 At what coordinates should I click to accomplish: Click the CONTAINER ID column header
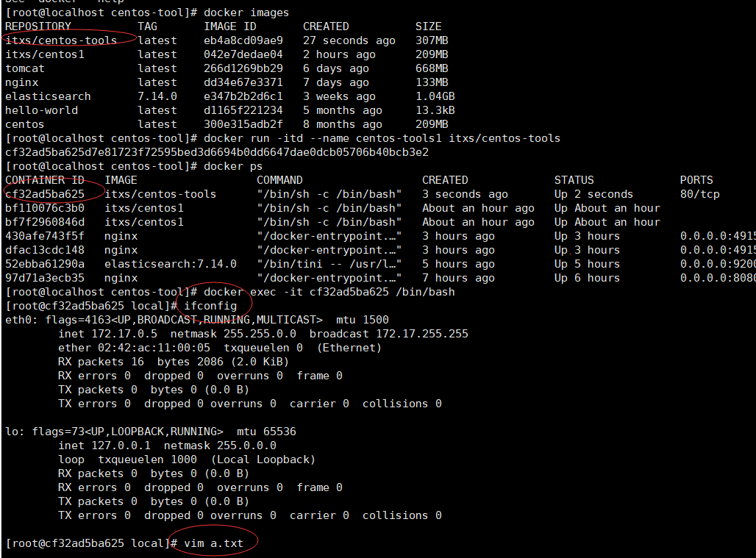45,180
